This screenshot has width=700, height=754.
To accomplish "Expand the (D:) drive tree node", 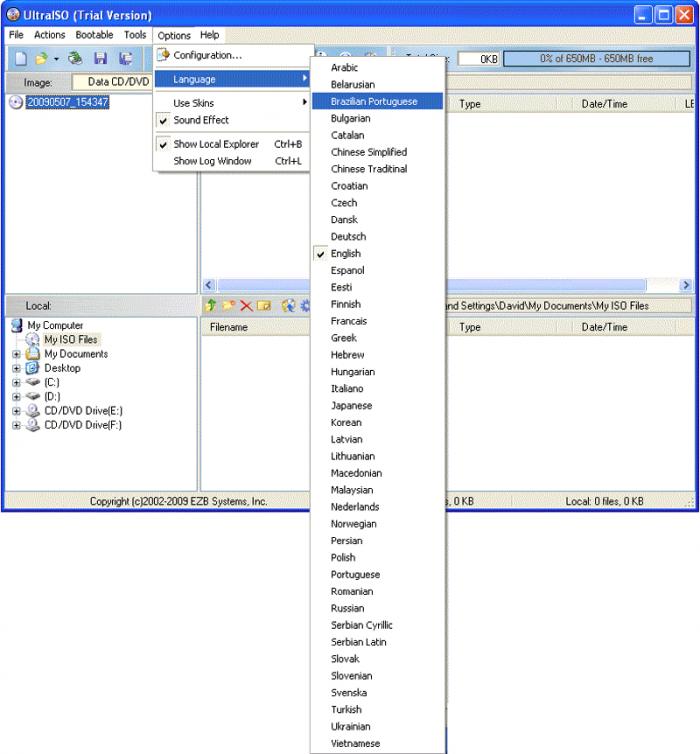I will (x=16, y=397).
